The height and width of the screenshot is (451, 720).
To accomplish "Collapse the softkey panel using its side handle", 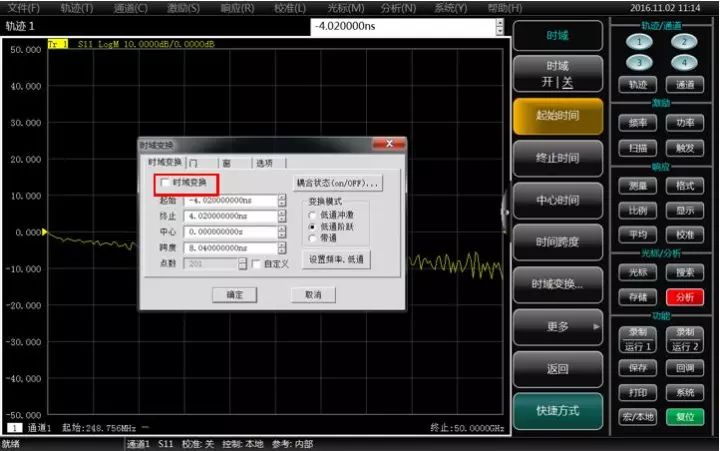I will [x=506, y=212].
